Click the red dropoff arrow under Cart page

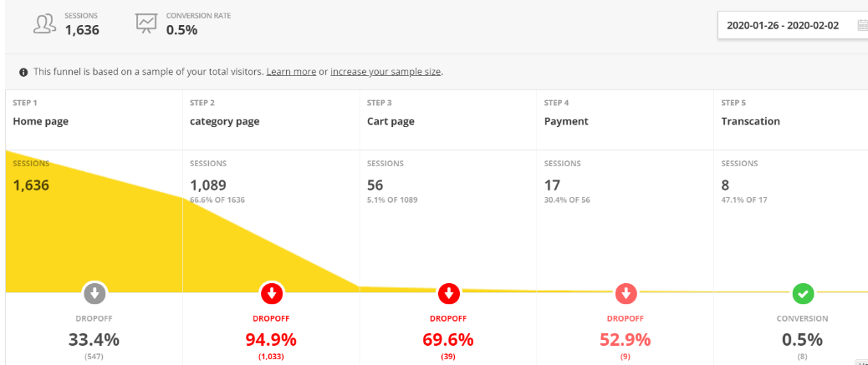pyautogui.click(x=449, y=294)
